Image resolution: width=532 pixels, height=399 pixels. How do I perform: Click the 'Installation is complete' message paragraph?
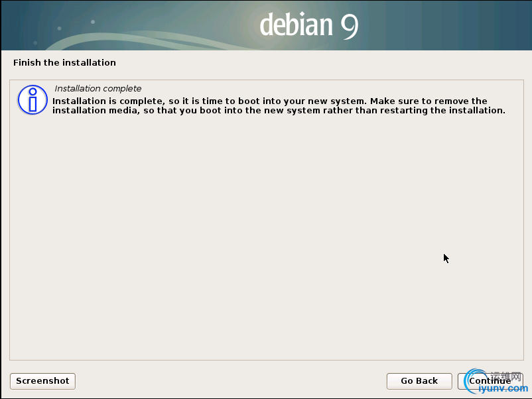279,106
